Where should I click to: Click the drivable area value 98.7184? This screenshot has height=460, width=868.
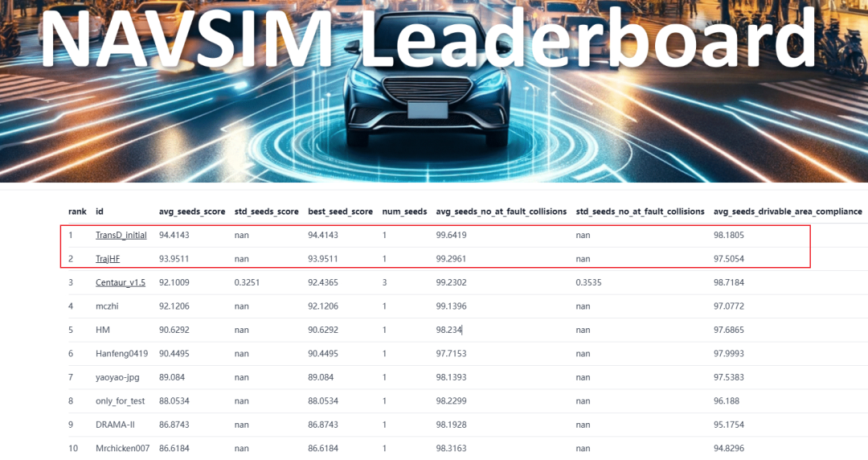click(729, 282)
